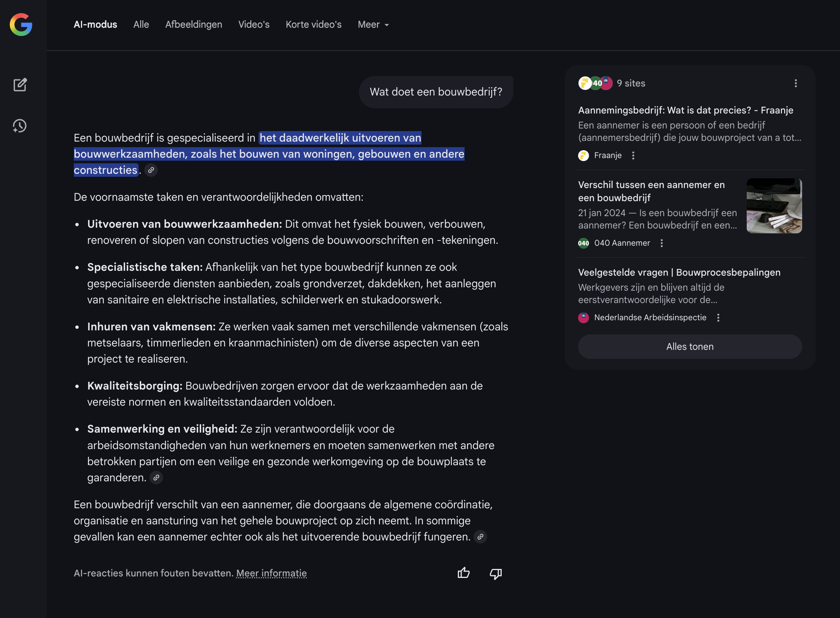This screenshot has width=840, height=618.
Task: Open the options menu next to 040 Aannemer
Action: tap(662, 243)
